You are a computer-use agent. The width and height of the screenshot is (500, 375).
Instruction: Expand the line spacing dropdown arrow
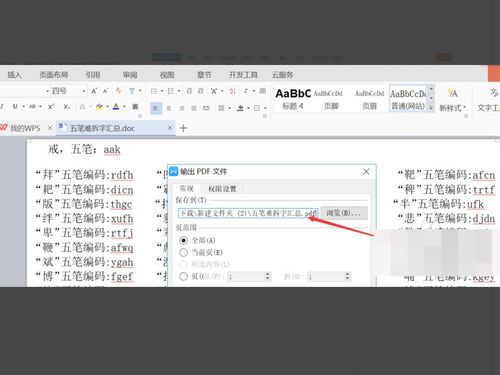pyautogui.click(x=230, y=108)
